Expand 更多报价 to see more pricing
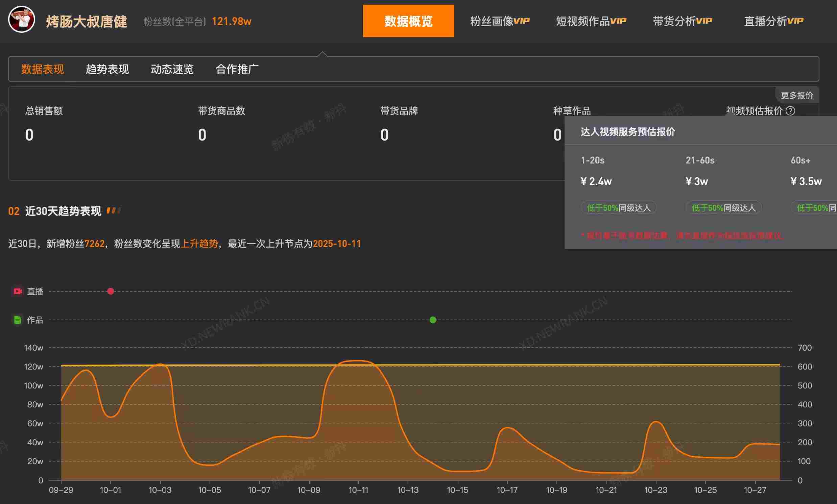The height and width of the screenshot is (504, 837). [796, 95]
